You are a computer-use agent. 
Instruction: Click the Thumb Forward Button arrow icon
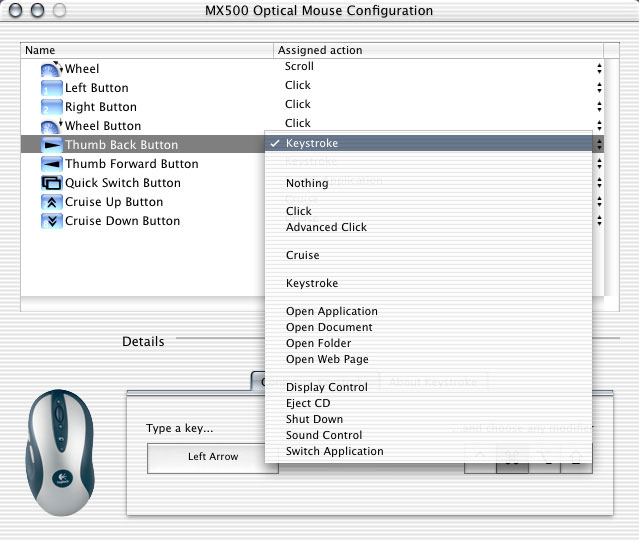coord(51,164)
